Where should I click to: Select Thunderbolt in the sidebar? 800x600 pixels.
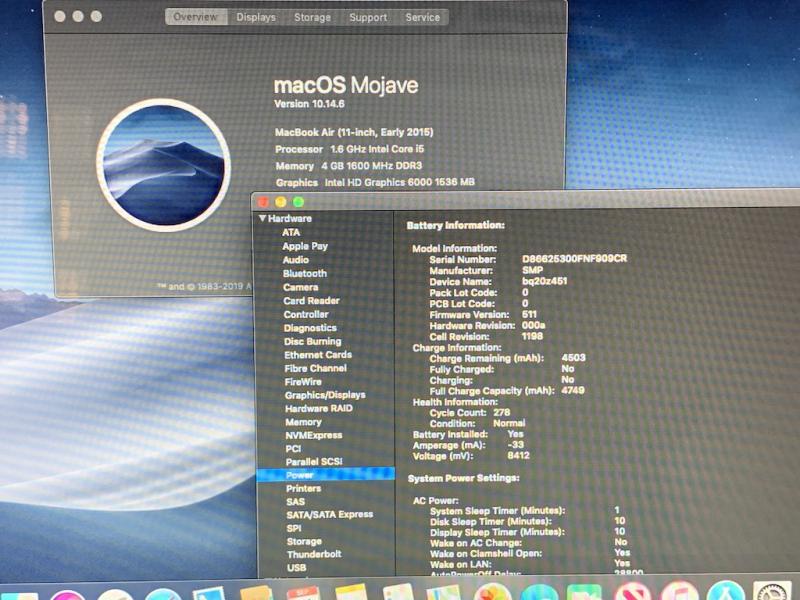click(314, 554)
